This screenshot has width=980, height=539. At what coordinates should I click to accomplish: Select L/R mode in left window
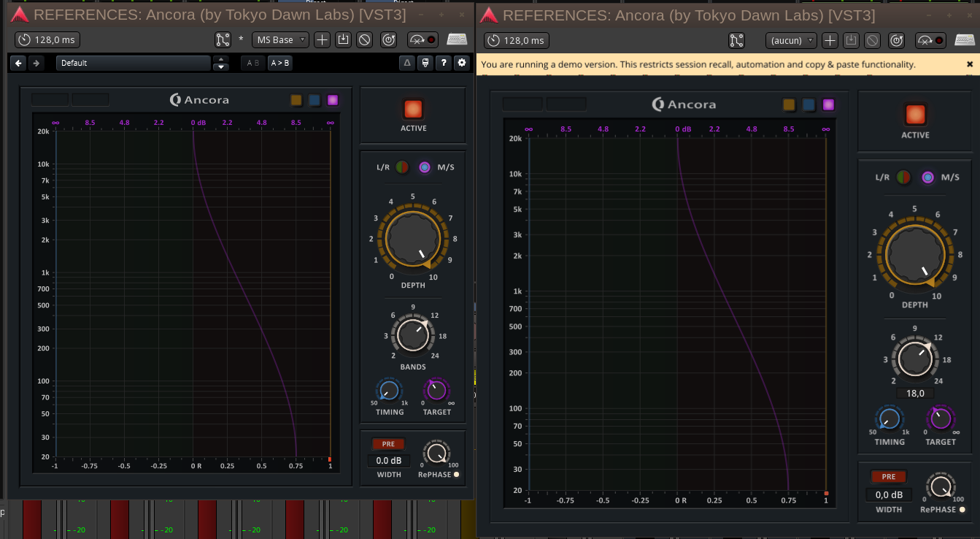coord(402,167)
